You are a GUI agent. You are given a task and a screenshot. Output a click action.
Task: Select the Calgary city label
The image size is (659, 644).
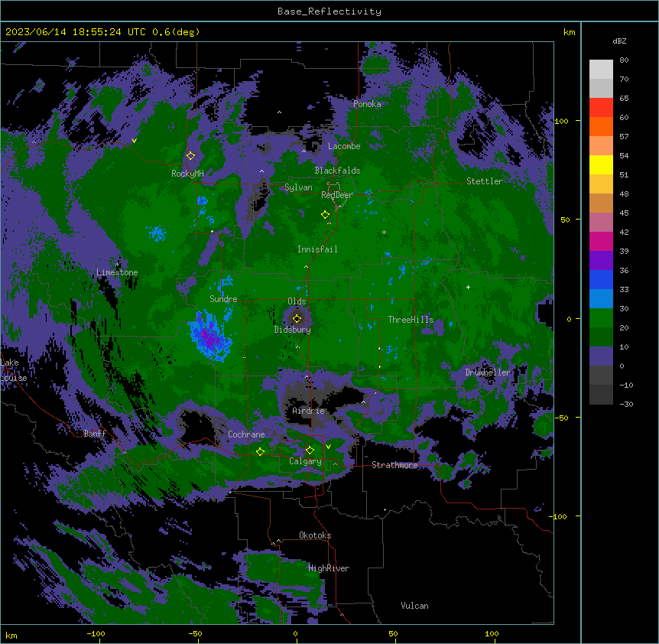tap(305, 461)
